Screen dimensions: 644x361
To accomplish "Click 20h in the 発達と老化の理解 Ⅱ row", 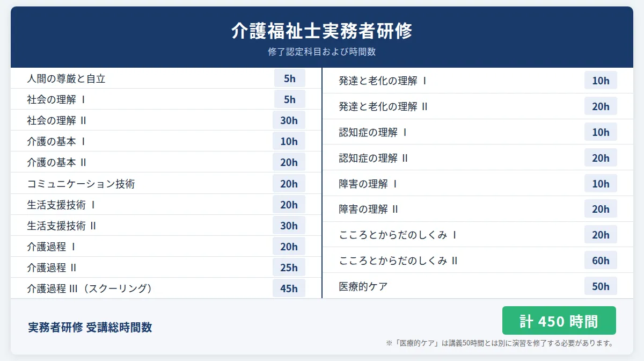I will tap(601, 106).
